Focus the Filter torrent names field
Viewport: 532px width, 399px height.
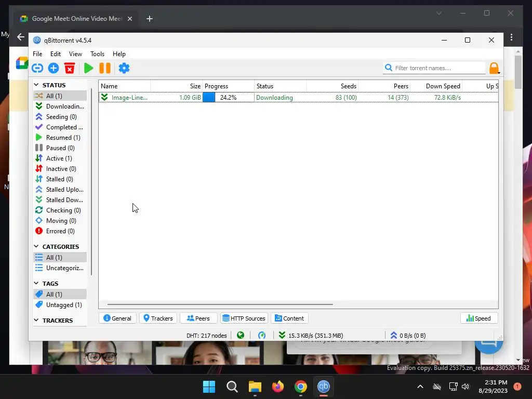coord(435,68)
